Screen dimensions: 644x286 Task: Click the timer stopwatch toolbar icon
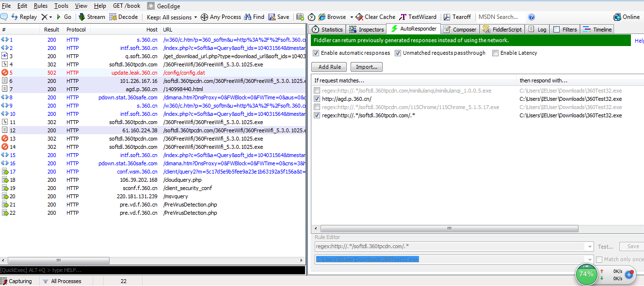point(312,17)
